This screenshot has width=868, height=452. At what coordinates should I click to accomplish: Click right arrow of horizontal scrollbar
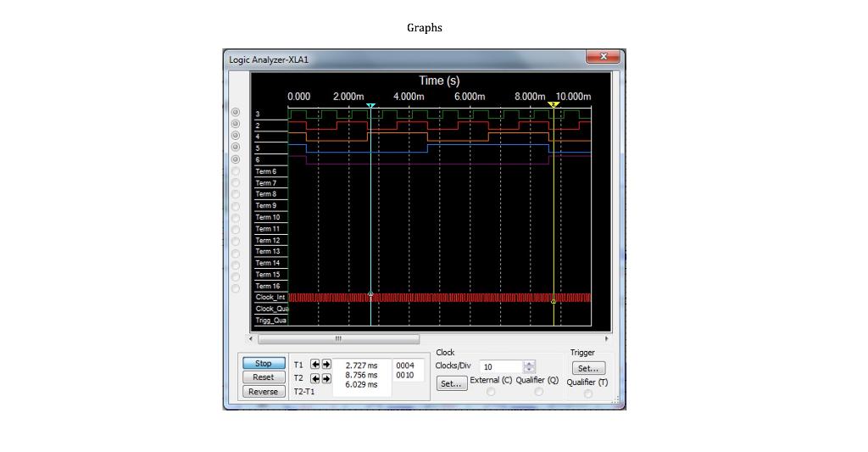[607, 338]
